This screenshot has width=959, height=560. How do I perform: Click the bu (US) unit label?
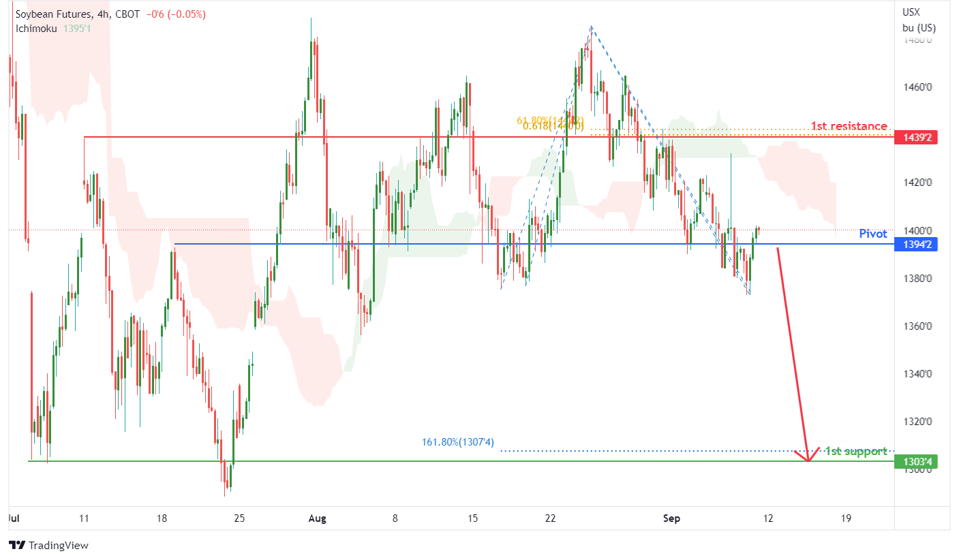(x=918, y=28)
